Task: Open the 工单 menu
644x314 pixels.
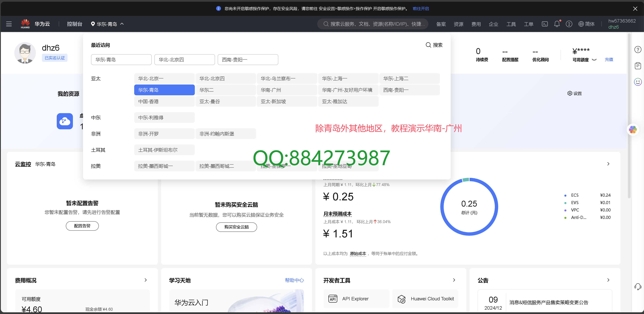Action: coord(529,24)
